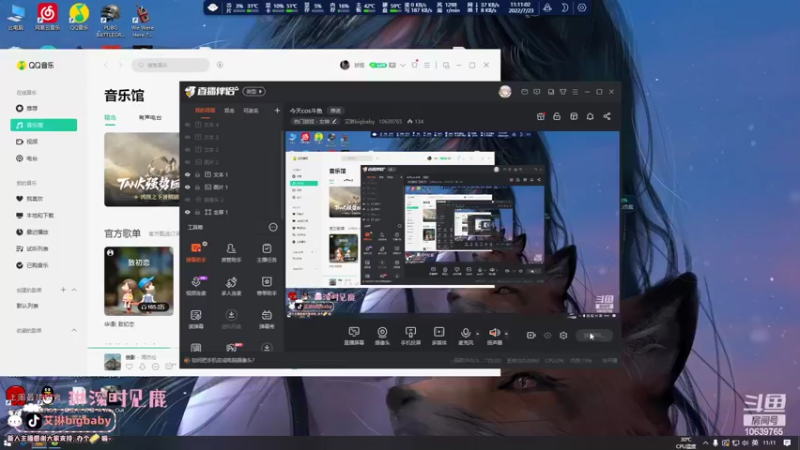Edit the 热门游戏 category selector
Viewport: 800px width, 450px height.
point(314,121)
